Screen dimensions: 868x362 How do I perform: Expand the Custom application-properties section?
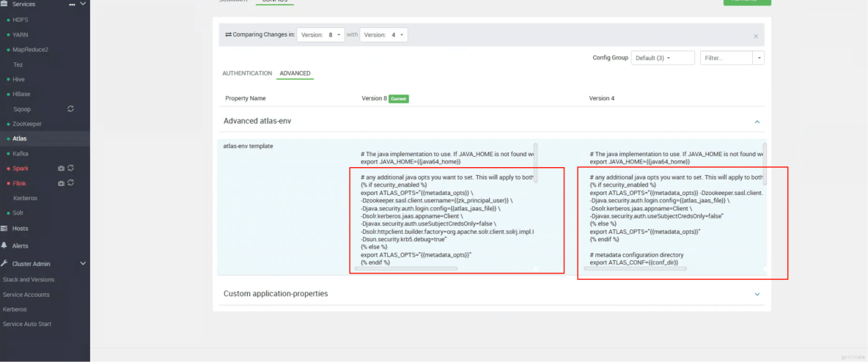(x=757, y=294)
